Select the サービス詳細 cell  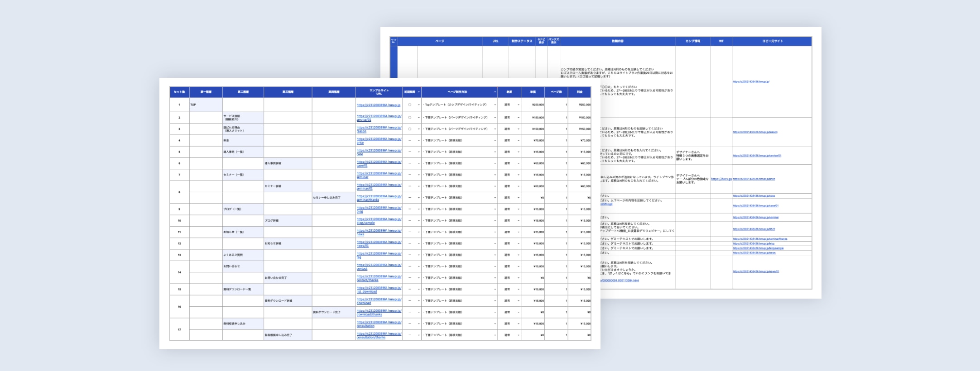pos(243,118)
